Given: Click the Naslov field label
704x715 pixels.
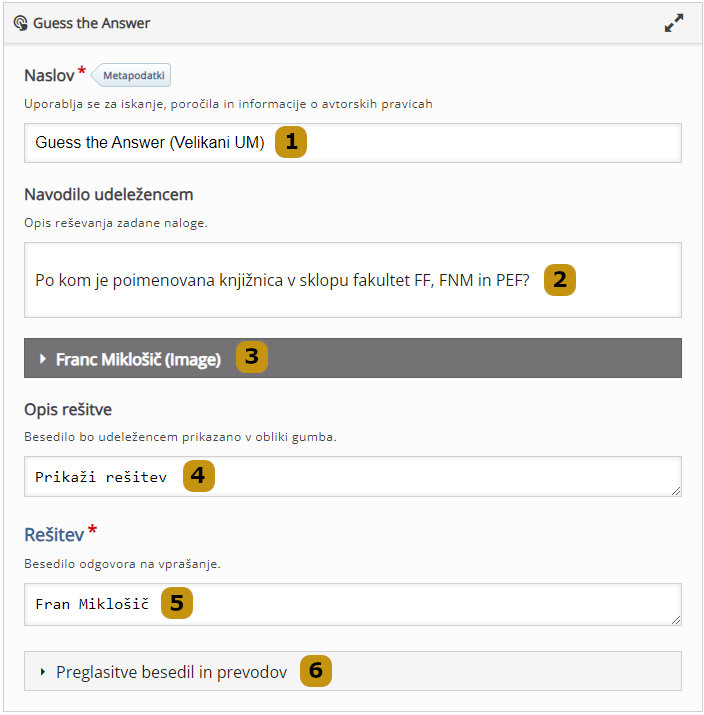Looking at the screenshot, I should tap(49, 76).
